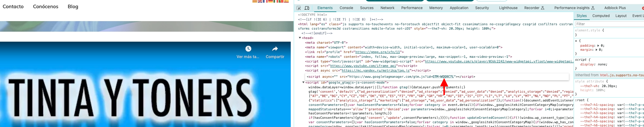Focus the Styles Filter input field

[610, 24]
